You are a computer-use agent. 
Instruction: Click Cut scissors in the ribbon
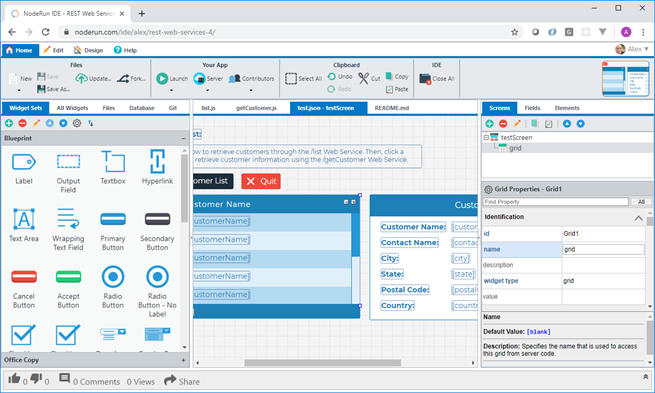click(x=370, y=78)
